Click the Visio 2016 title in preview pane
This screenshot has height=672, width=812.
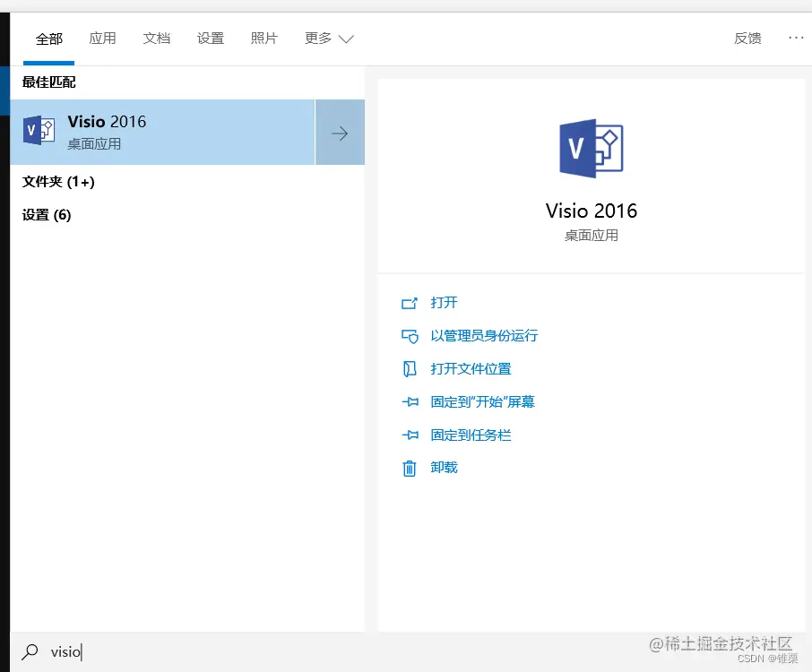(x=591, y=211)
